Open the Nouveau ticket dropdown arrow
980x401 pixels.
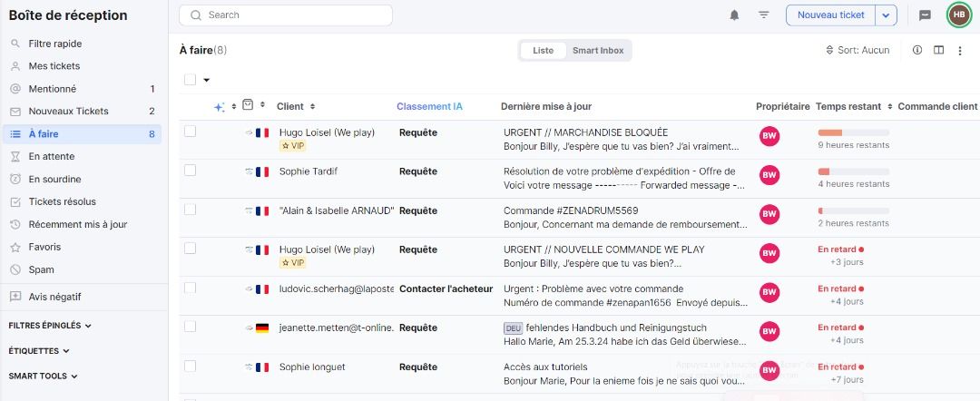(x=887, y=15)
